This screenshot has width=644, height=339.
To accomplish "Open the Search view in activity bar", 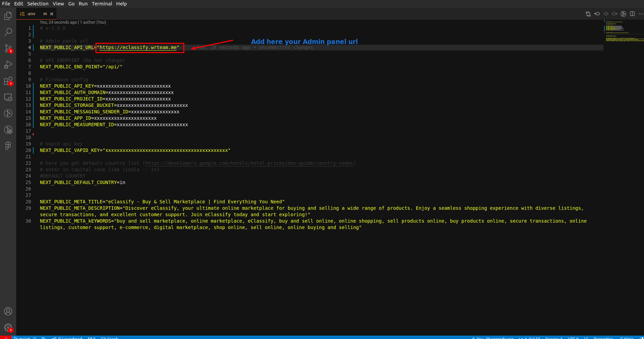I will (8, 32).
